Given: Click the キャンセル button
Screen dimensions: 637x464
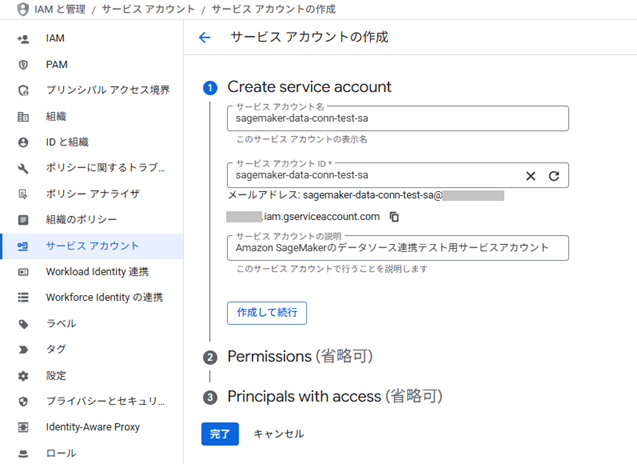Looking at the screenshot, I should pos(279,434).
